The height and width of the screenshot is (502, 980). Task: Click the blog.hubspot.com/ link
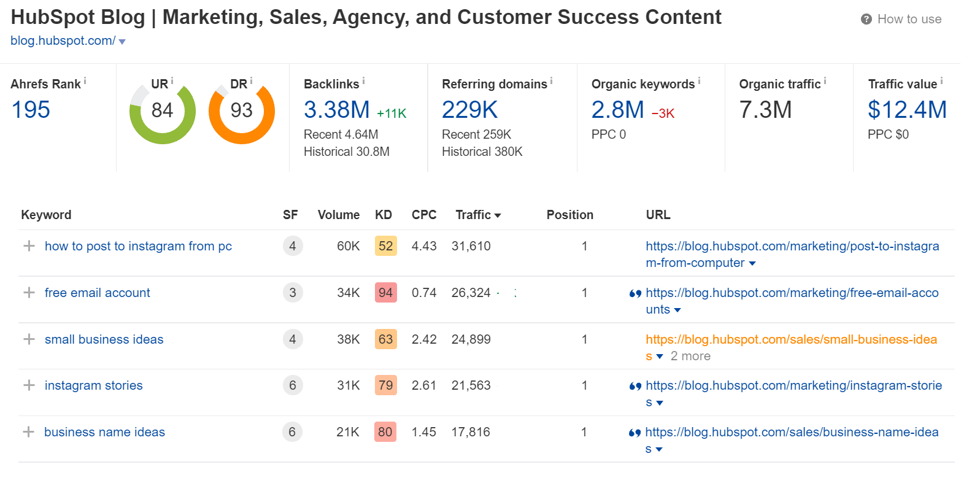click(x=63, y=41)
